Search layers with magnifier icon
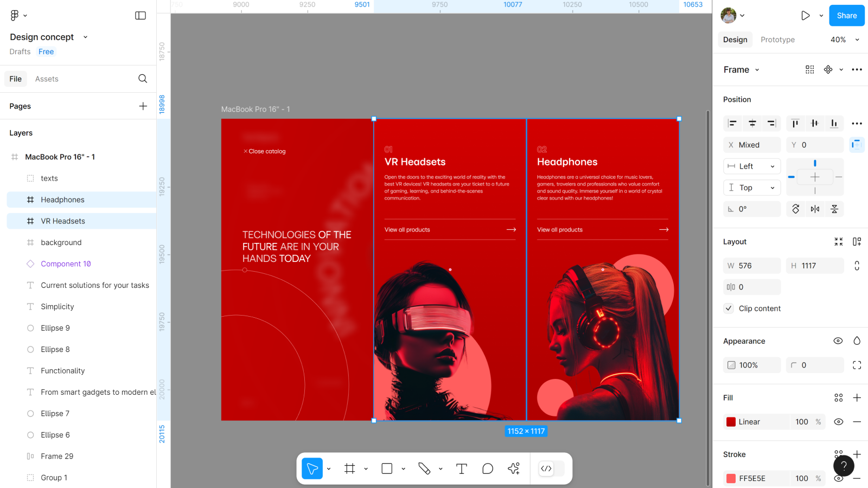This screenshot has height=488, width=868. tap(143, 79)
